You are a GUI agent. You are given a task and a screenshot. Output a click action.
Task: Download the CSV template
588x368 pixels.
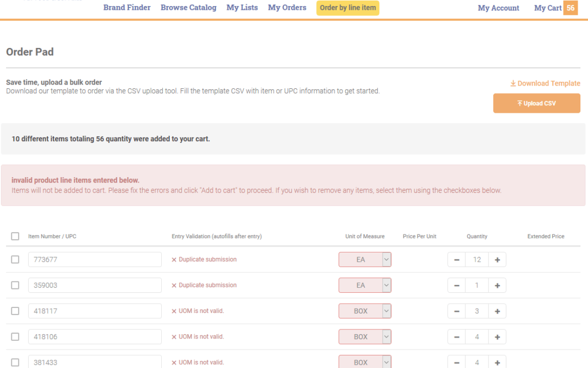pos(545,83)
